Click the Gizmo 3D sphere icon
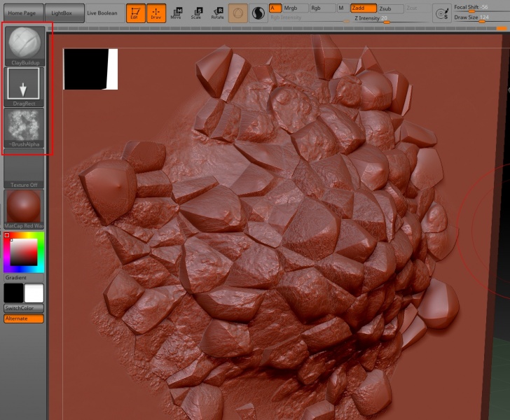This screenshot has width=510, height=420. coord(237,13)
